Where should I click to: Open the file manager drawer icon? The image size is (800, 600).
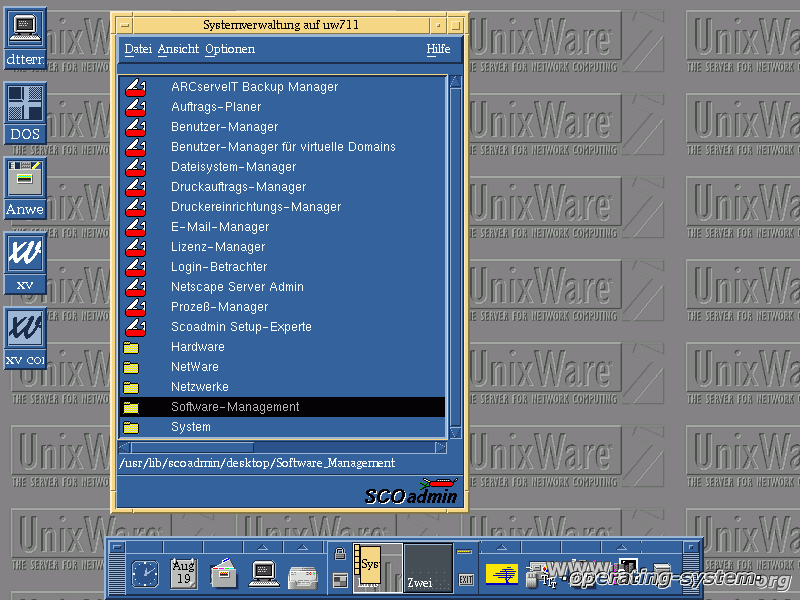click(x=224, y=573)
